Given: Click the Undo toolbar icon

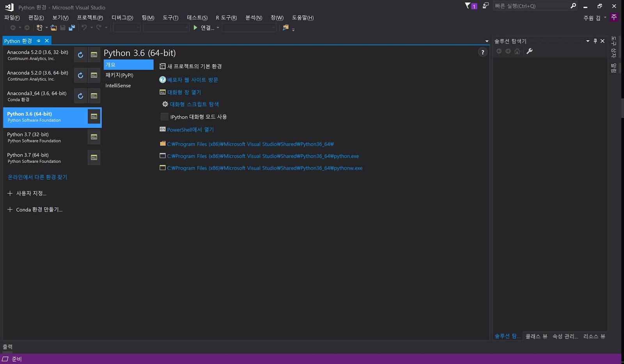Looking at the screenshot, I should click(x=84, y=28).
